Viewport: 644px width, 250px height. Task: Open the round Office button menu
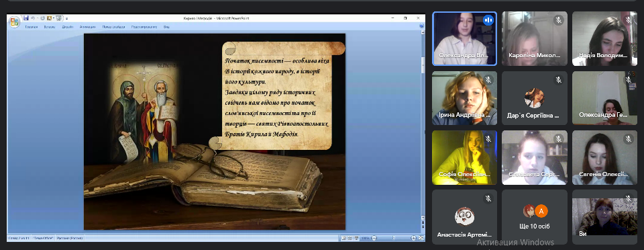tap(14, 22)
